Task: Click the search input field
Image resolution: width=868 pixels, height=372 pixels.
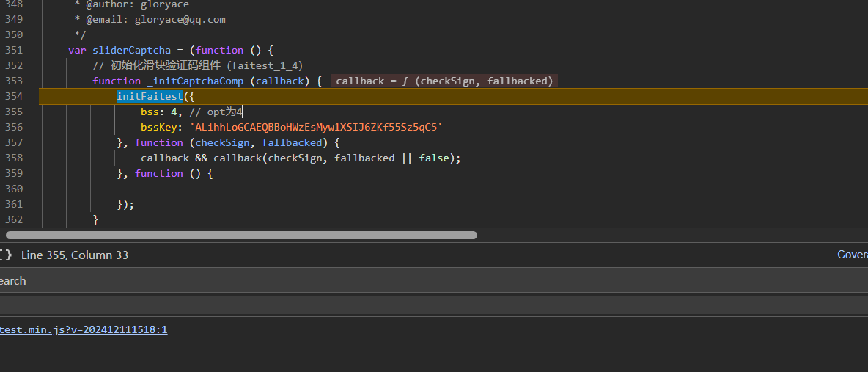Action: click(x=433, y=304)
